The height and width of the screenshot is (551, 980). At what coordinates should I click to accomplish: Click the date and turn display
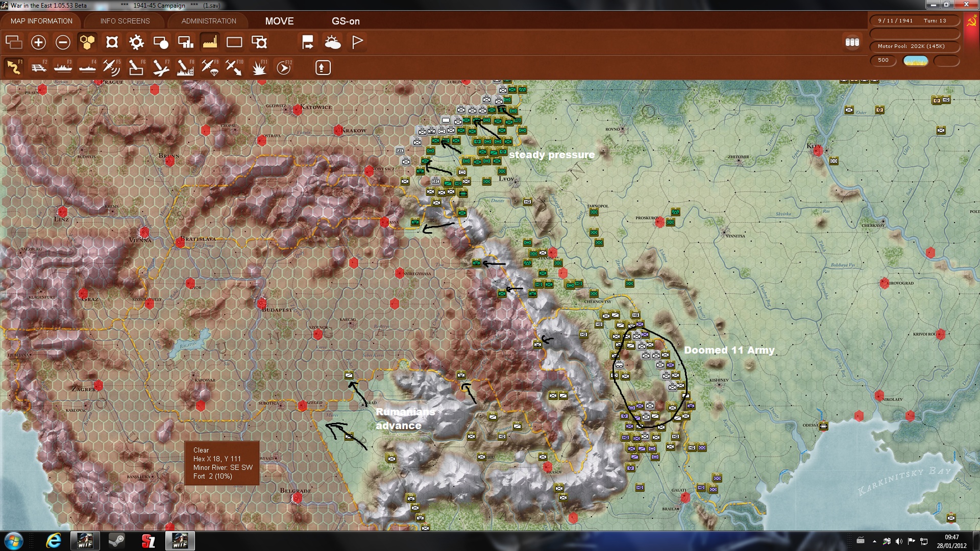(x=914, y=21)
